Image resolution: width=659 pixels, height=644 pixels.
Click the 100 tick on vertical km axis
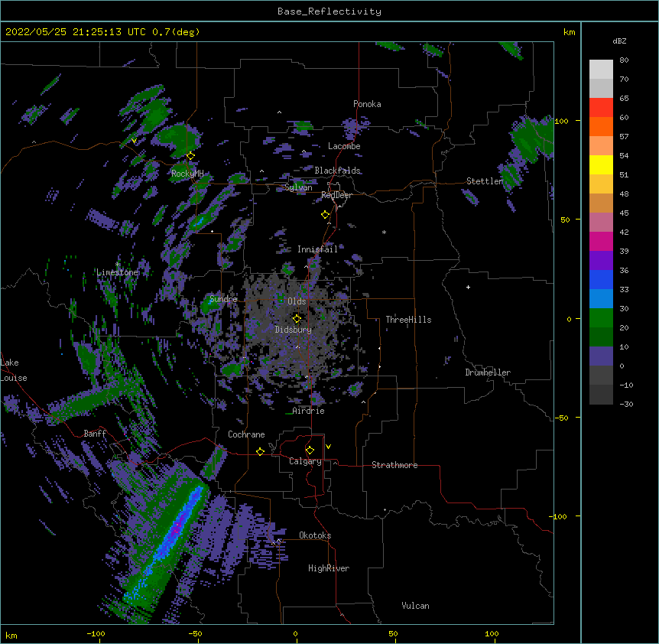(x=561, y=122)
